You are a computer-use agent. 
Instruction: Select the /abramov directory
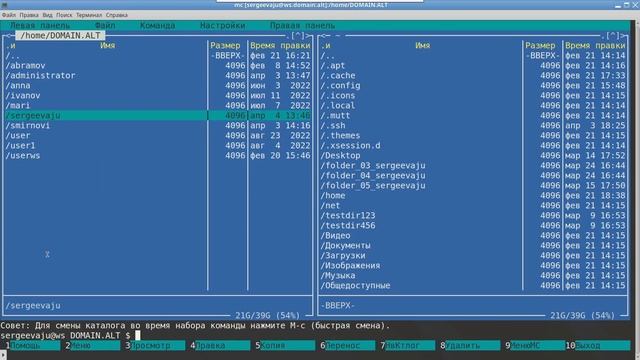pyautogui.click(x=25, y=65)
